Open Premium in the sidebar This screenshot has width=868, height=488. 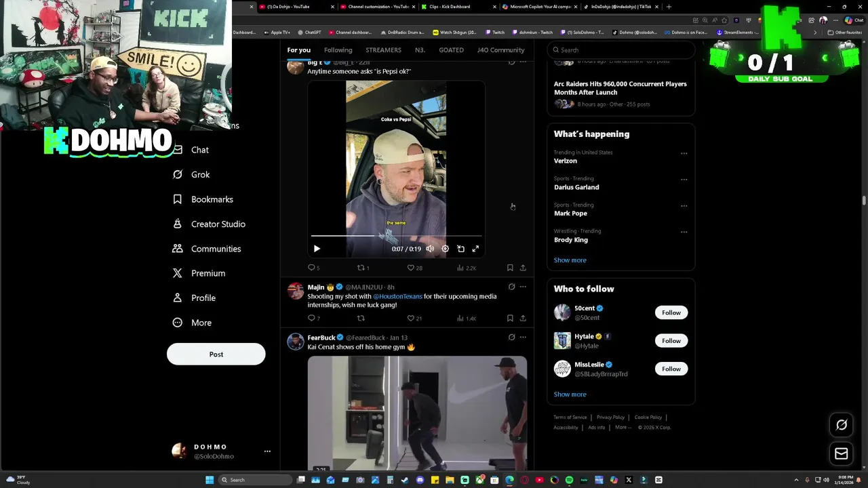pos(199,273)
